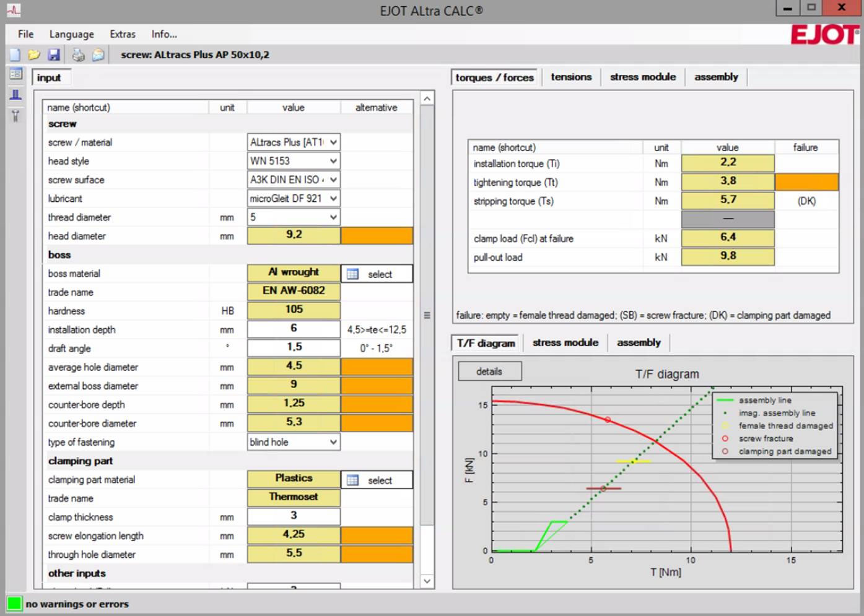The image size is (864, 616).
Task: Select the blue boss sidebar icon
Action: point(15,95)
